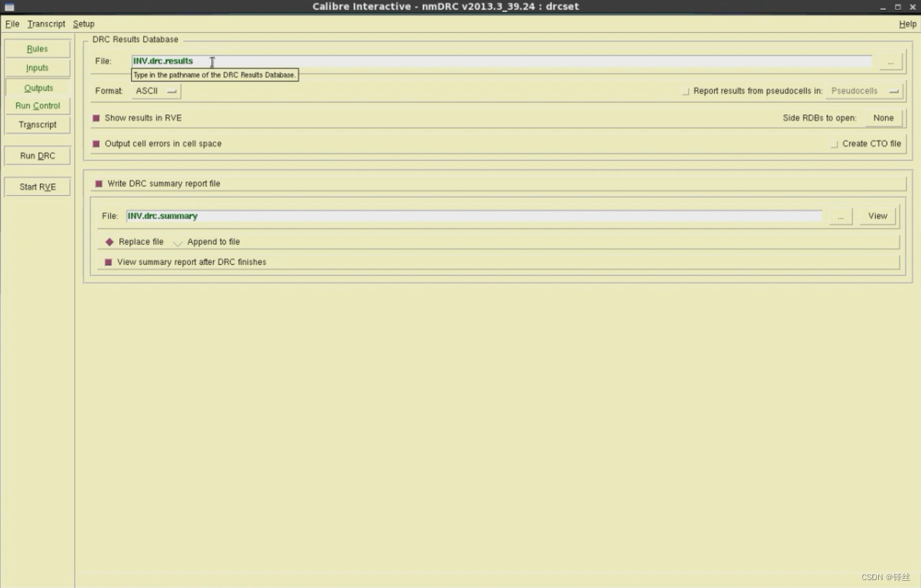The height and width of the screenshot is (588, 921).
Task: Click the INV.drc.summary file field
Action: point(474,216)
